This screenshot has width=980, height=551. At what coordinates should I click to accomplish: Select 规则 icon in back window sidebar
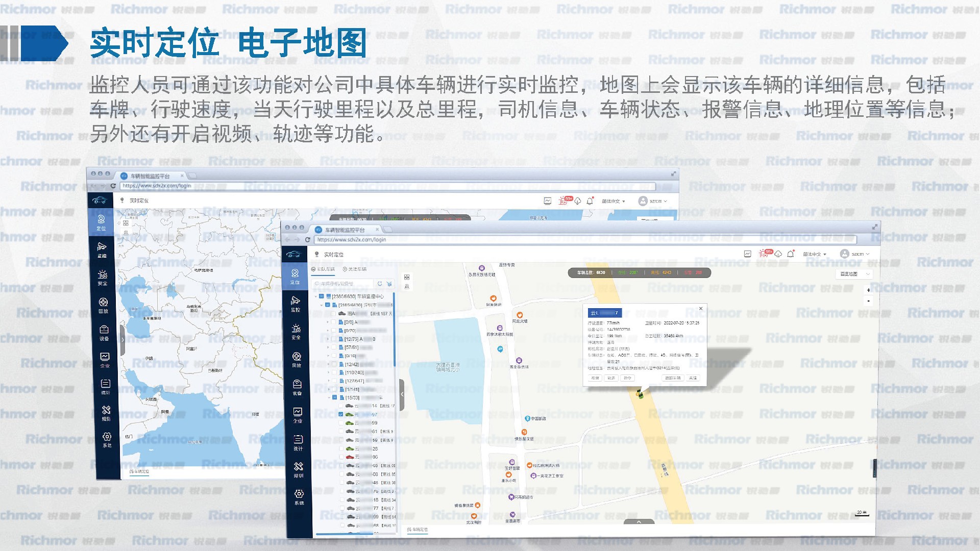tap(106, 410)
